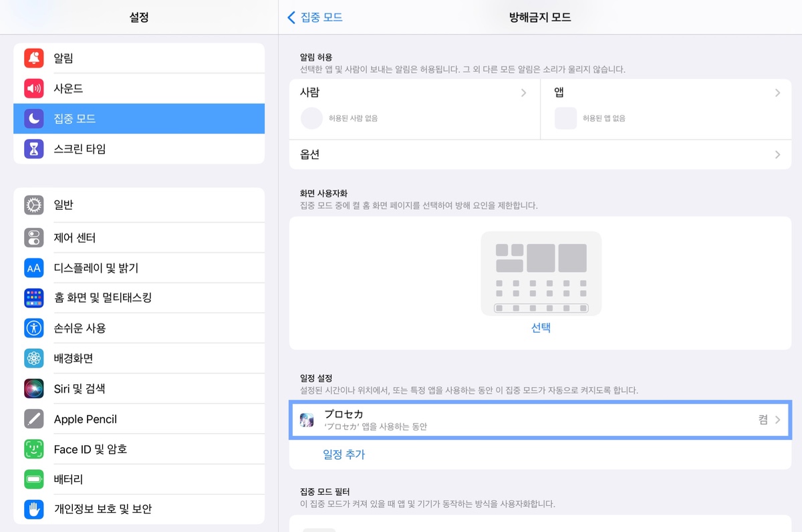Select 집중 모드 in the sidebar

pos(139,118)
